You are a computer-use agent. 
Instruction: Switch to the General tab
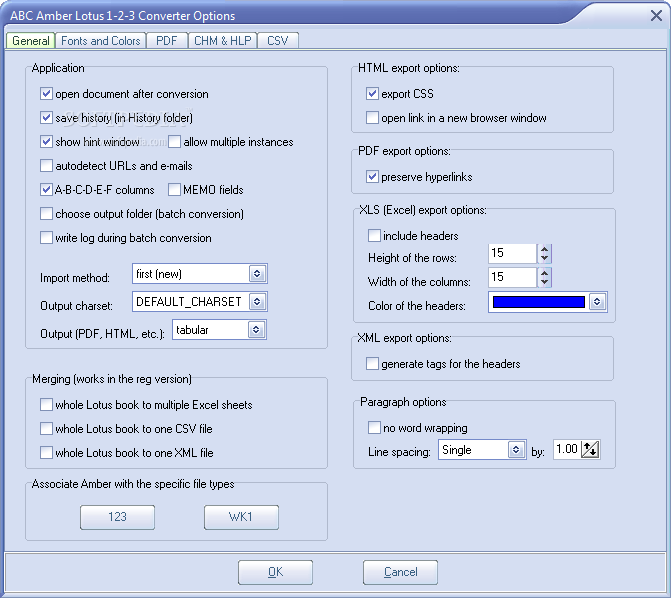click(x=30, y=41)
